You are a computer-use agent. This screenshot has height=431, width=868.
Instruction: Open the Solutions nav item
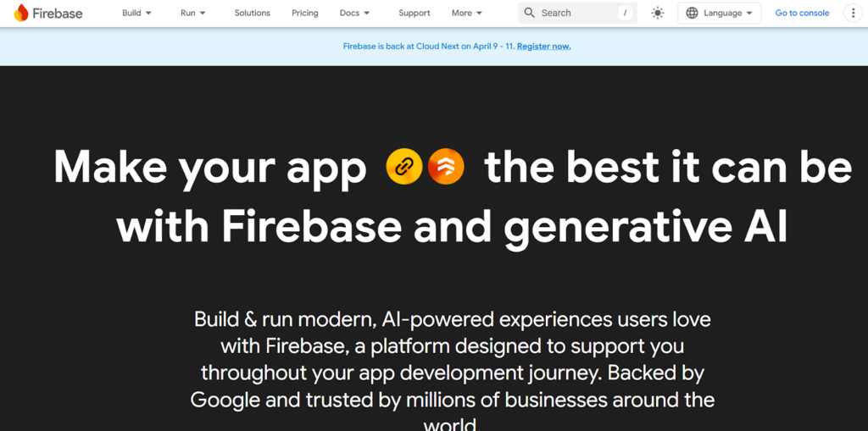253,14
